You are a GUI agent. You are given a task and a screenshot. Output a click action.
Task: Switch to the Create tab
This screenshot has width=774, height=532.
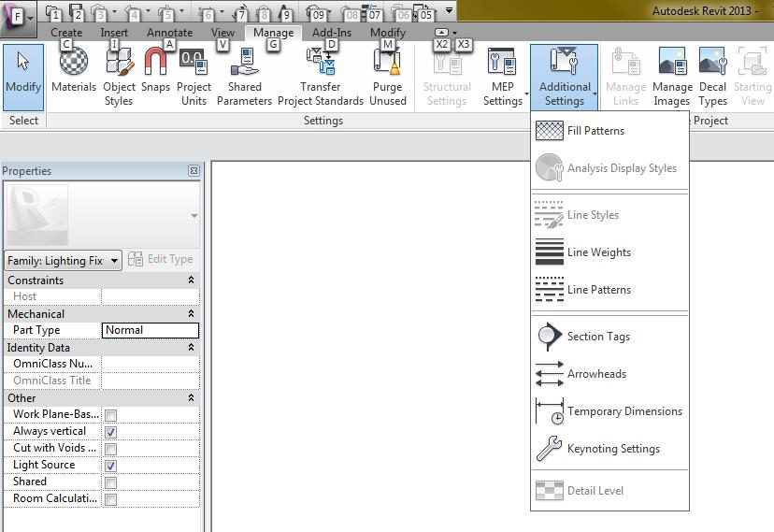click(66, 33)
